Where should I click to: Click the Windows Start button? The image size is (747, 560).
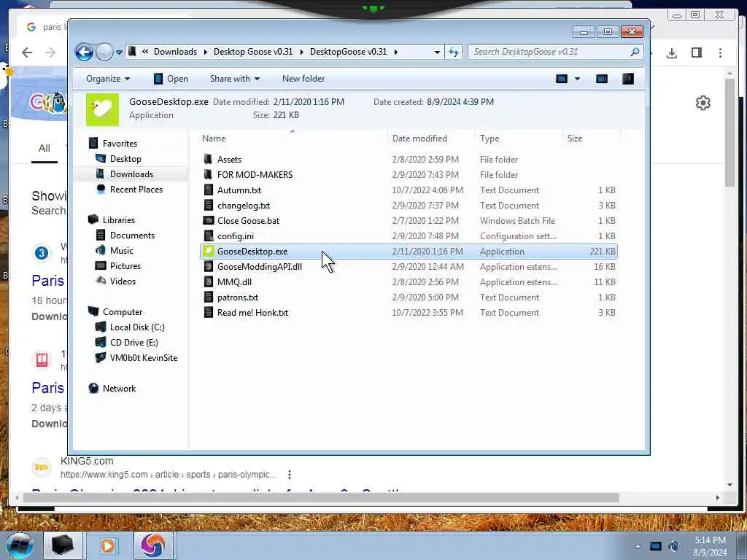19,545
